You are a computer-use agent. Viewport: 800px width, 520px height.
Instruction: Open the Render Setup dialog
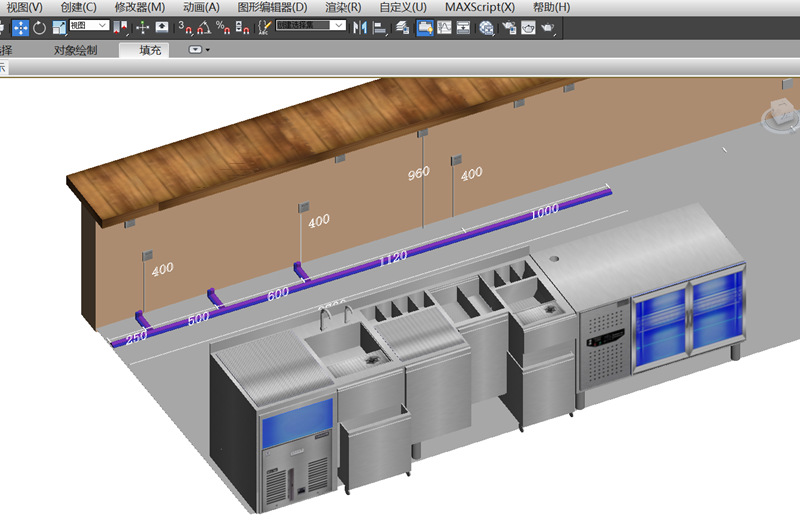tap(509, 27)
